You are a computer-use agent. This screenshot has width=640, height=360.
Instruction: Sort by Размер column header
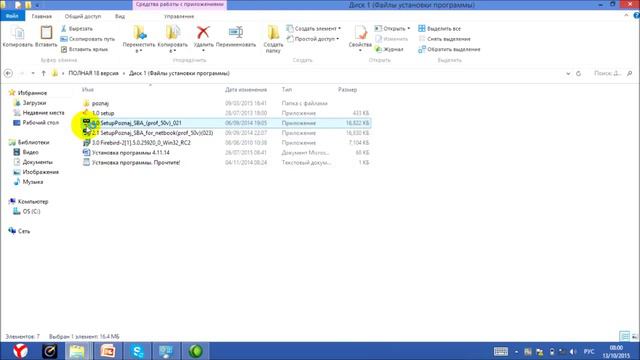pos(347,89)
